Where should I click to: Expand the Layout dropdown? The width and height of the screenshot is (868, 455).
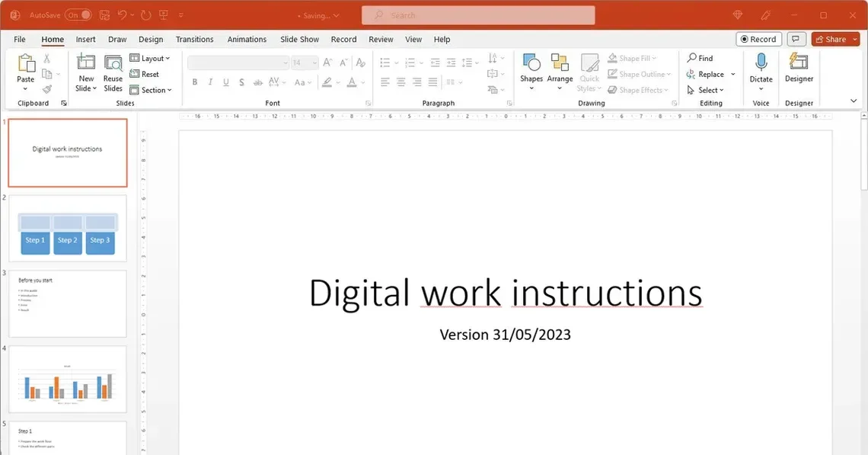(x=150, y=58)
